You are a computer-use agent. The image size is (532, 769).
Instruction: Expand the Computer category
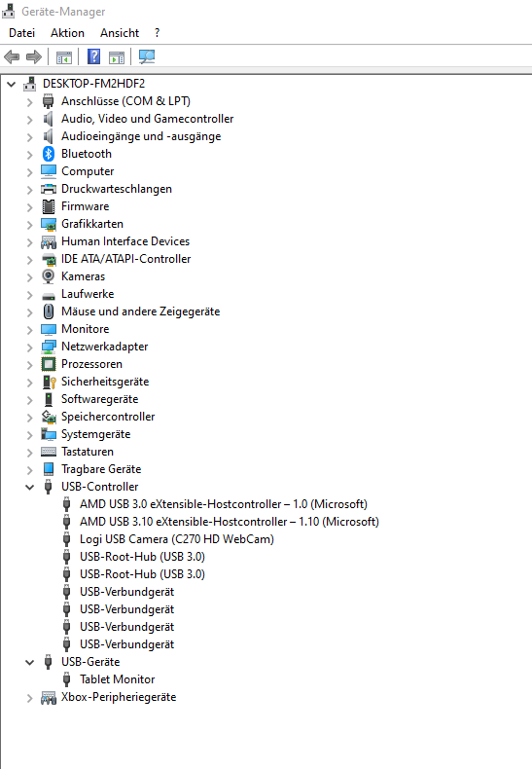coord(30,172)
